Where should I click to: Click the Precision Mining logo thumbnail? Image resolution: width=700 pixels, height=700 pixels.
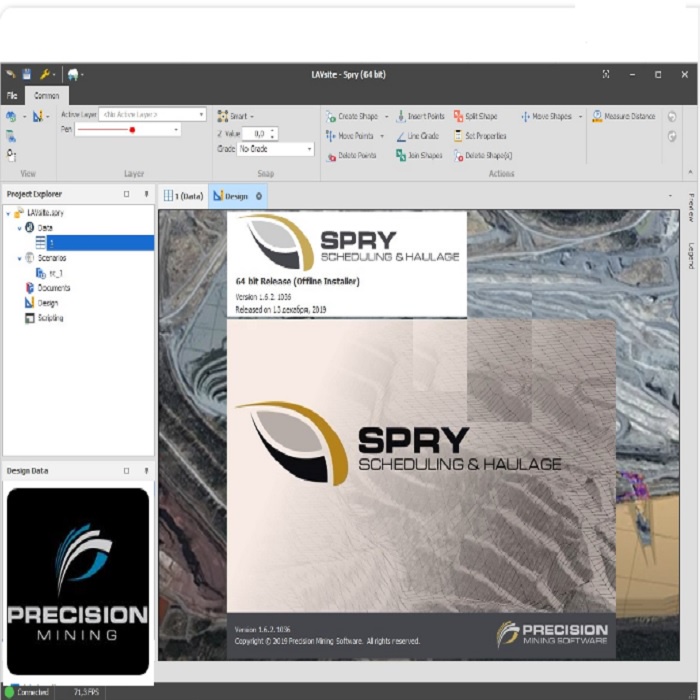78,582
